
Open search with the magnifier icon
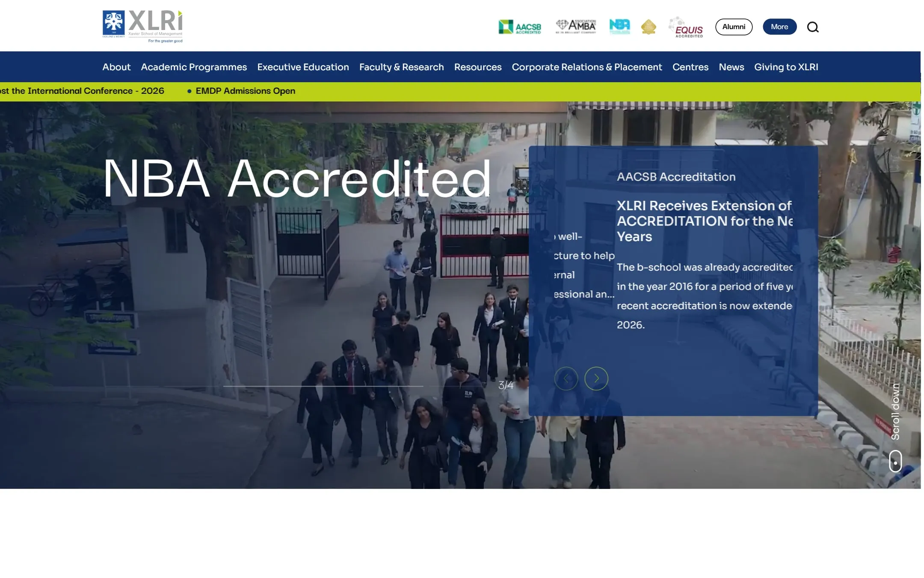click(x=813, y=27)
